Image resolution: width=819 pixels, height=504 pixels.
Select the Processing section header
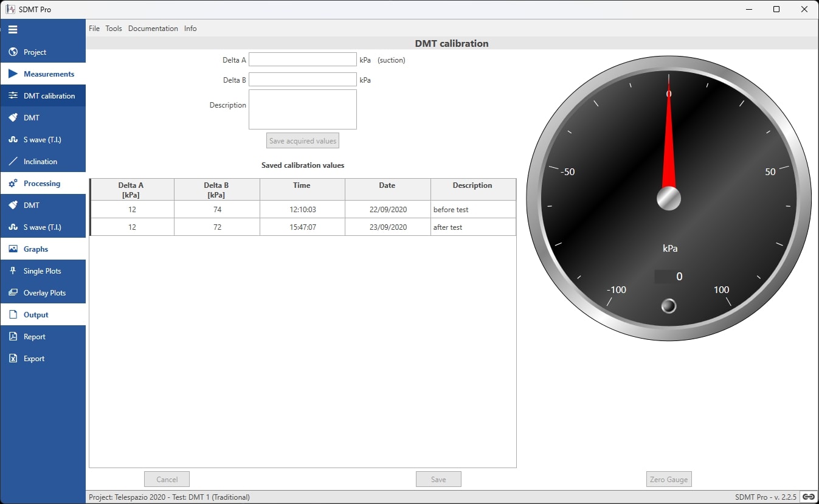pos(43,184)
